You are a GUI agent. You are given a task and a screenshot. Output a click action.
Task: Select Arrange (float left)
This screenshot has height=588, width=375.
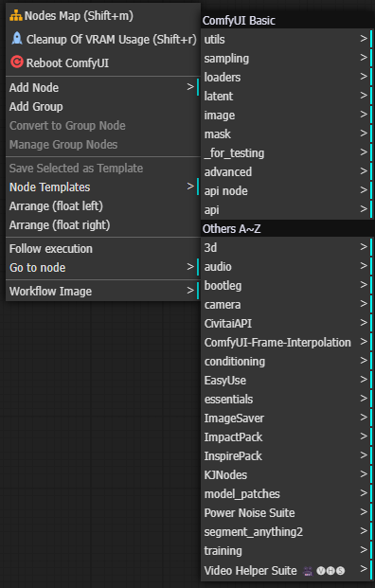click(x=103, y=206)
